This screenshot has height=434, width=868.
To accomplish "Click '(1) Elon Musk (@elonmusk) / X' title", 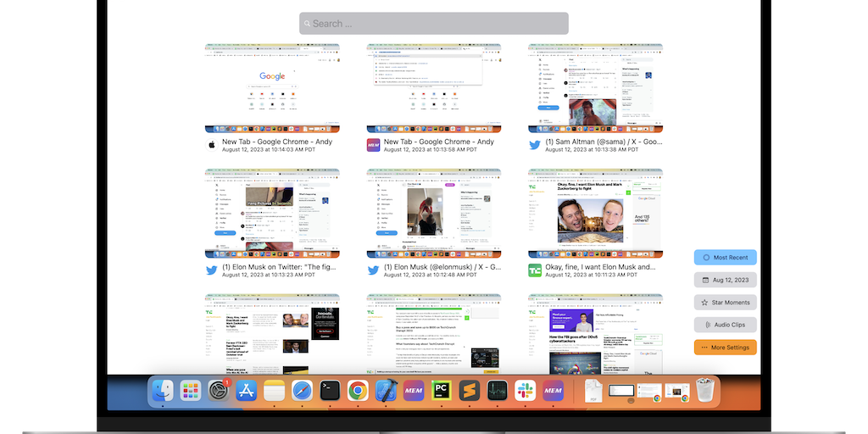I will pos(442,267).
